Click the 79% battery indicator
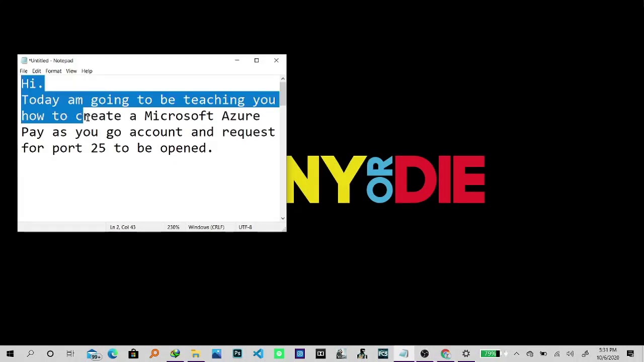 click(490, 354)
